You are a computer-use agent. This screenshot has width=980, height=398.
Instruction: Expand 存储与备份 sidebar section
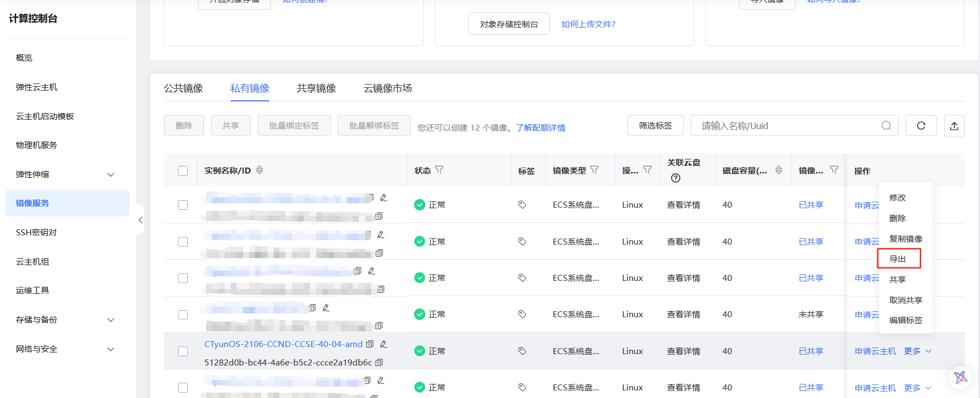[x=111, y=320]
